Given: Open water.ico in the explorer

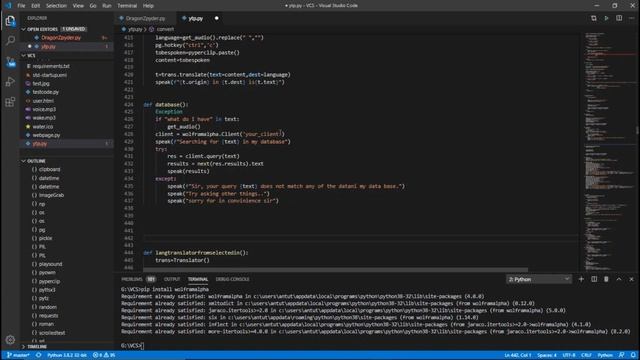Looking at the screenshot, I should coord(43,127).
